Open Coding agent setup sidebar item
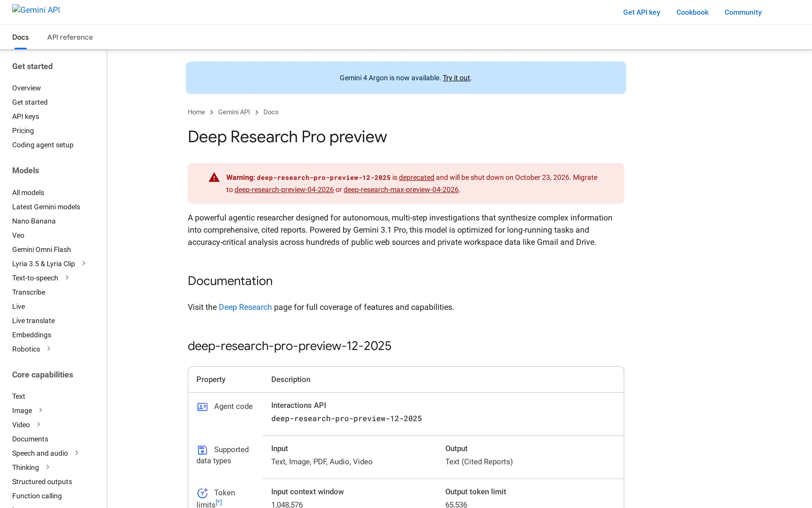Screen dimensions: 812x508 [43, 145]
